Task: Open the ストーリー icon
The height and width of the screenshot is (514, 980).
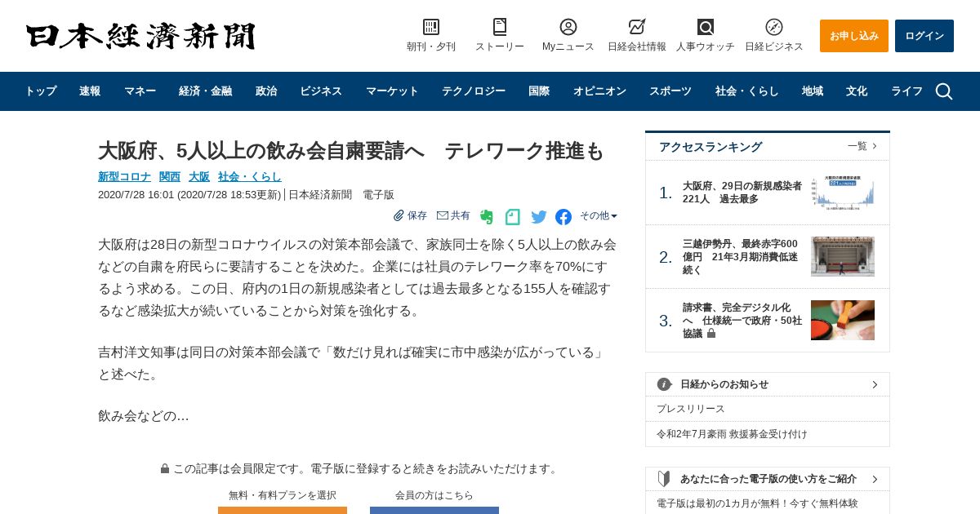Action: point(500,27)
